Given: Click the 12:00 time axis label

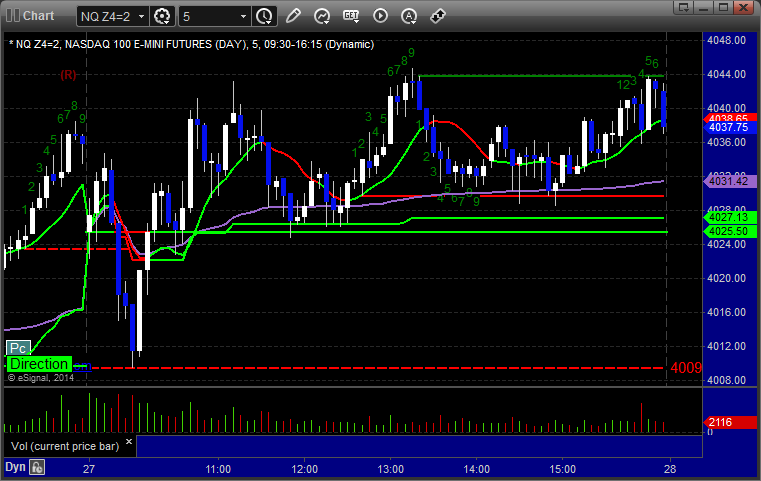Looking at the screenshot, I should [x=304, y=469].
